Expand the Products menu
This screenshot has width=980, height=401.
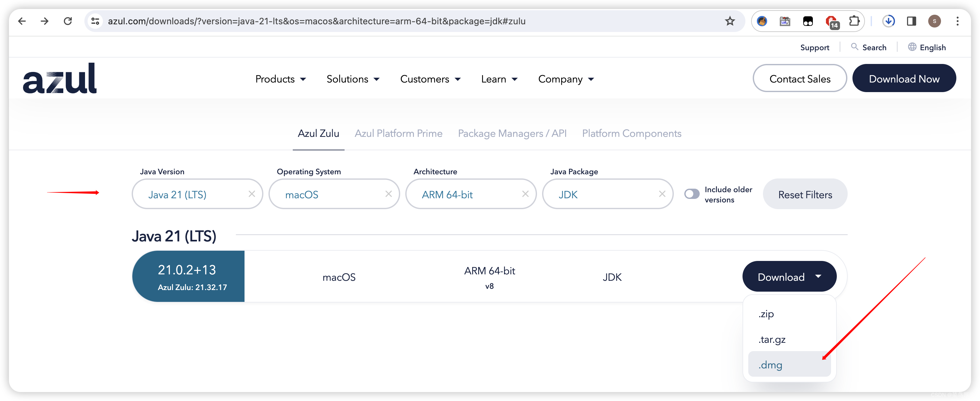click(x=280, y=79)
